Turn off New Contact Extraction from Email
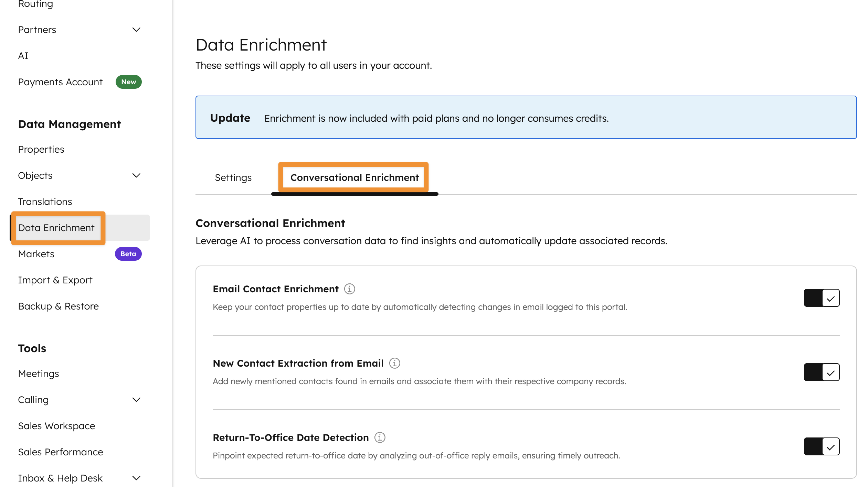The image size is (868, 487). pos(822,372)
